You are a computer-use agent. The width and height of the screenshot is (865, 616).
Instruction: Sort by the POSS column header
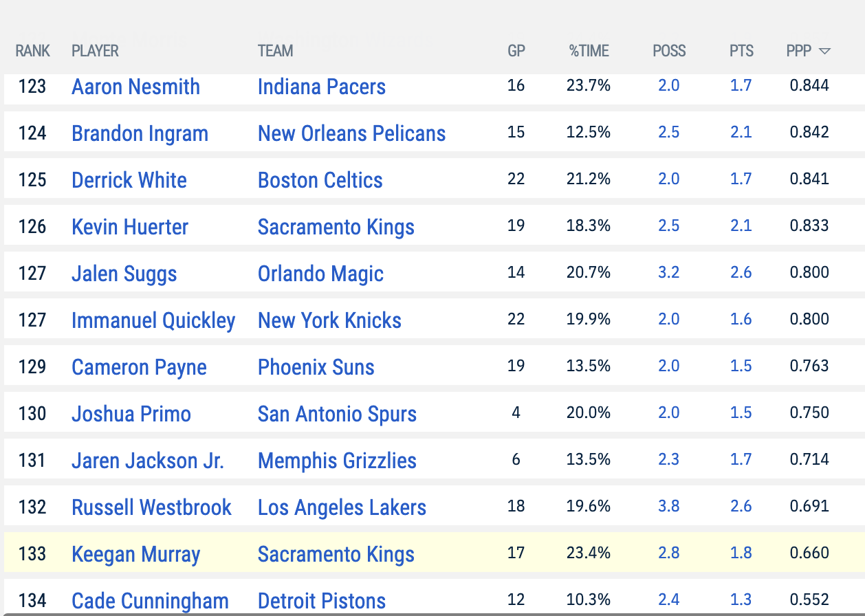(669, 51)
